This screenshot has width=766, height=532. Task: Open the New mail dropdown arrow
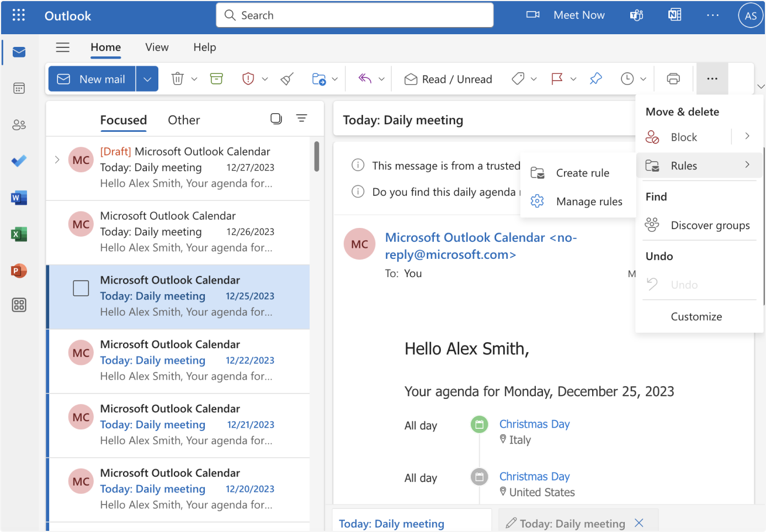click(147, 78)
